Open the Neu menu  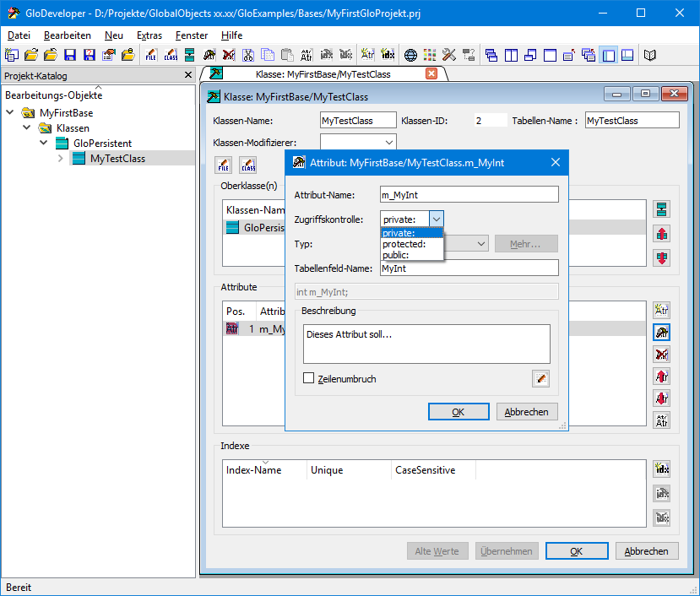(114, 35)
